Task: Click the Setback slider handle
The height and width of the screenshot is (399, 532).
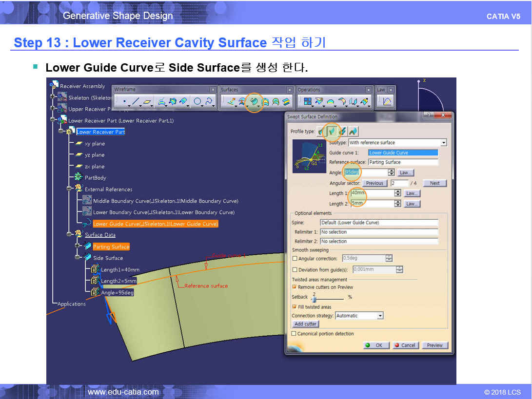Action: 313,298
